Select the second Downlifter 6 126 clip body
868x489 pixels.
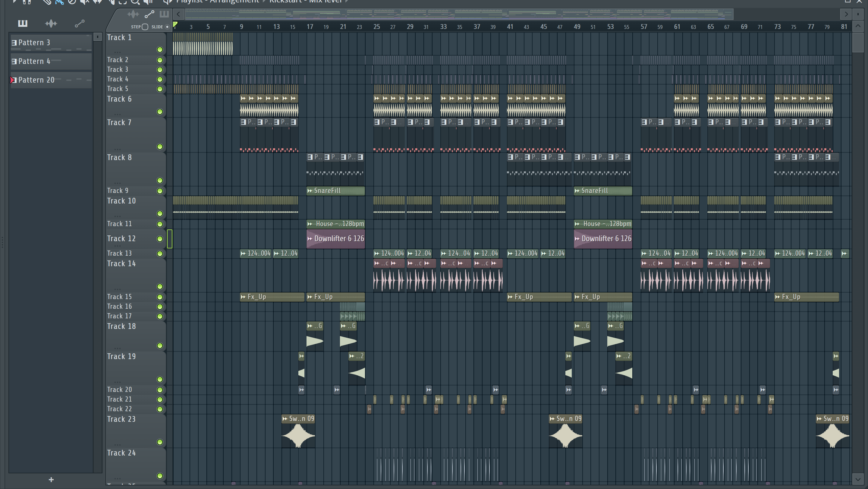click(x=603, y=238)
